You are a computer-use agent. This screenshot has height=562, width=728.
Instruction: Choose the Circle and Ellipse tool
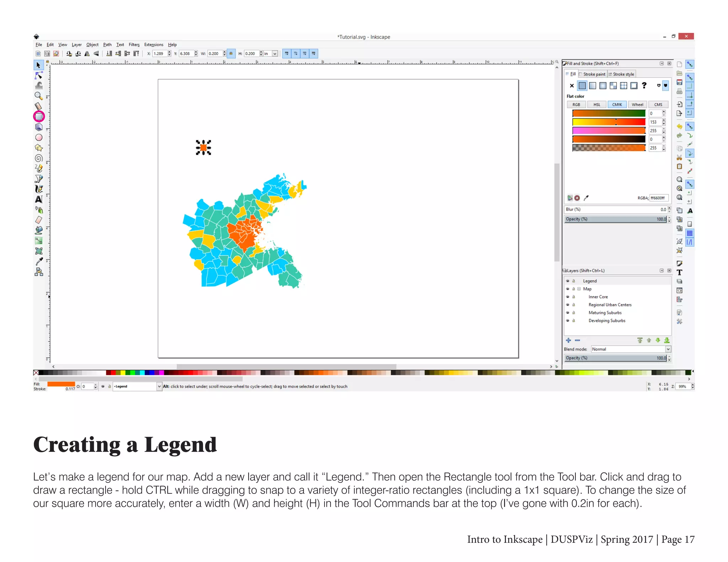coord(39,137)
